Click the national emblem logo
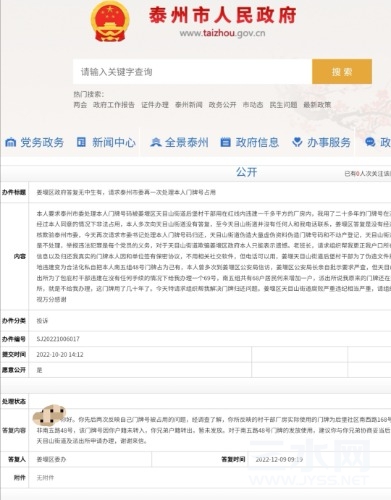This screenshot has height=500, width=391. pos(110,22)
